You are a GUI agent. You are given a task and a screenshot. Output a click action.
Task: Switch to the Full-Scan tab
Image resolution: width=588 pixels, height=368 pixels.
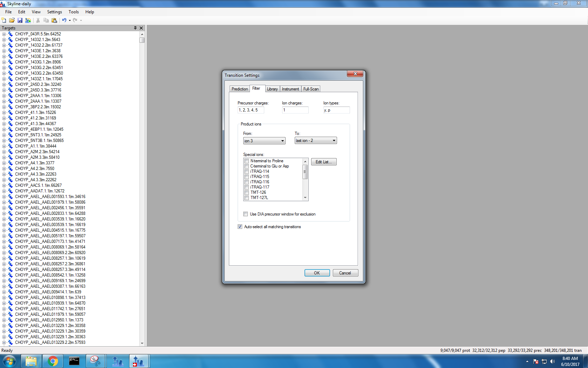[311, 89]
